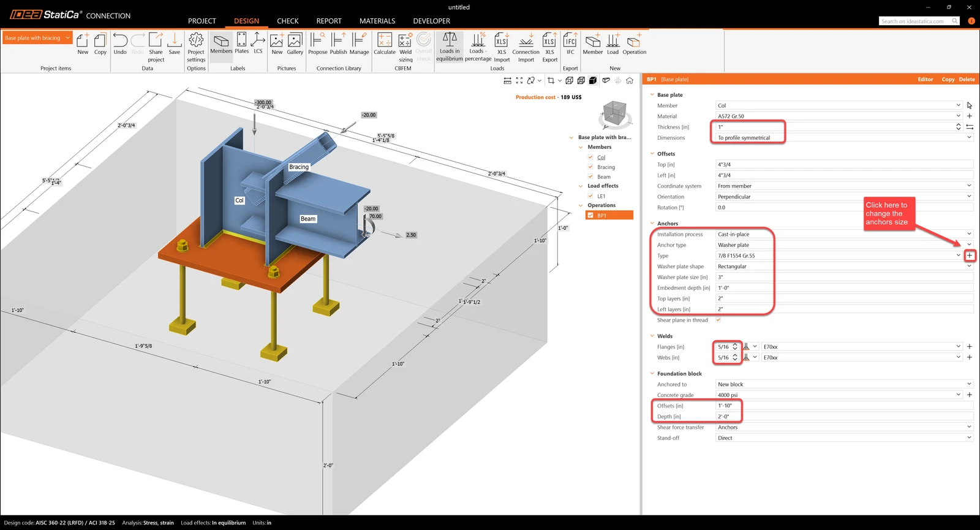The image size is (980, 530).
Task: Open the Washer plate shape dropdown
Action: click(844, 267)
